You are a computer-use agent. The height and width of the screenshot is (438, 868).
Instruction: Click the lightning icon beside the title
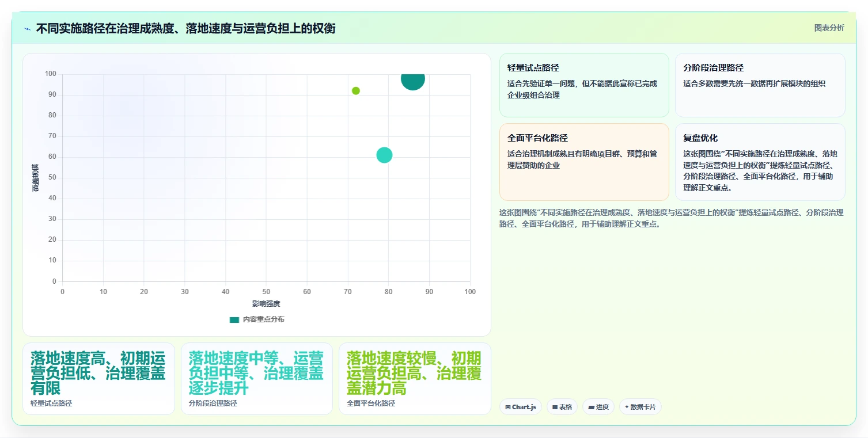click(28, 29)
